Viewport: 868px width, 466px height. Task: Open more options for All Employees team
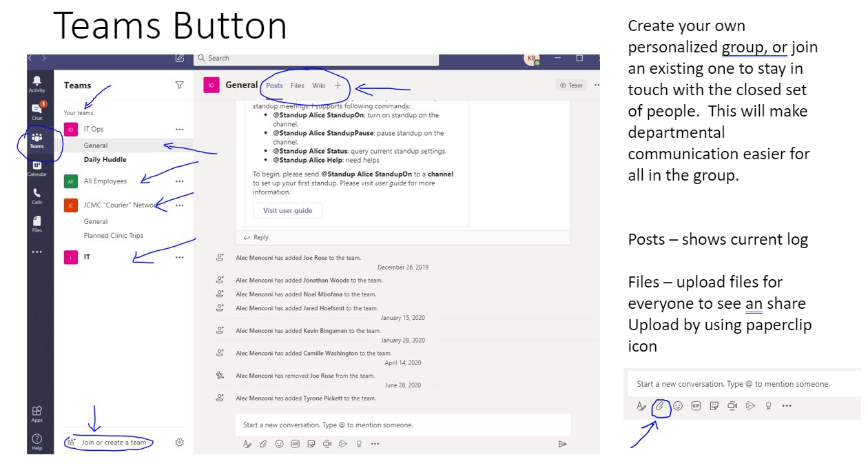coord(180,181)
